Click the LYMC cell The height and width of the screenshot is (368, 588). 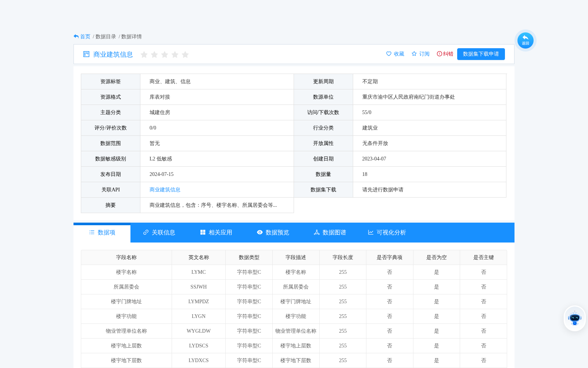click(198, 272)
